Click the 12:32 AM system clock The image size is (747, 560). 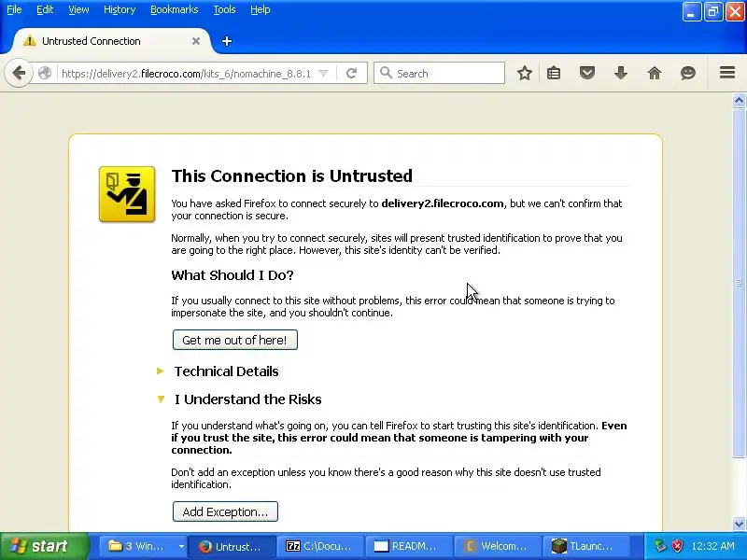[713, 546]
